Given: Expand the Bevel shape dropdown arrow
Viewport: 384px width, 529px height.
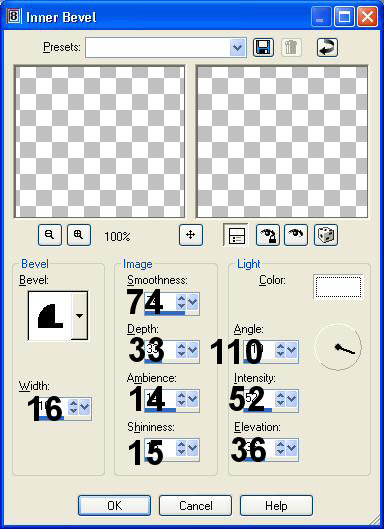Looking at the screenshot, I should (80, 316).
